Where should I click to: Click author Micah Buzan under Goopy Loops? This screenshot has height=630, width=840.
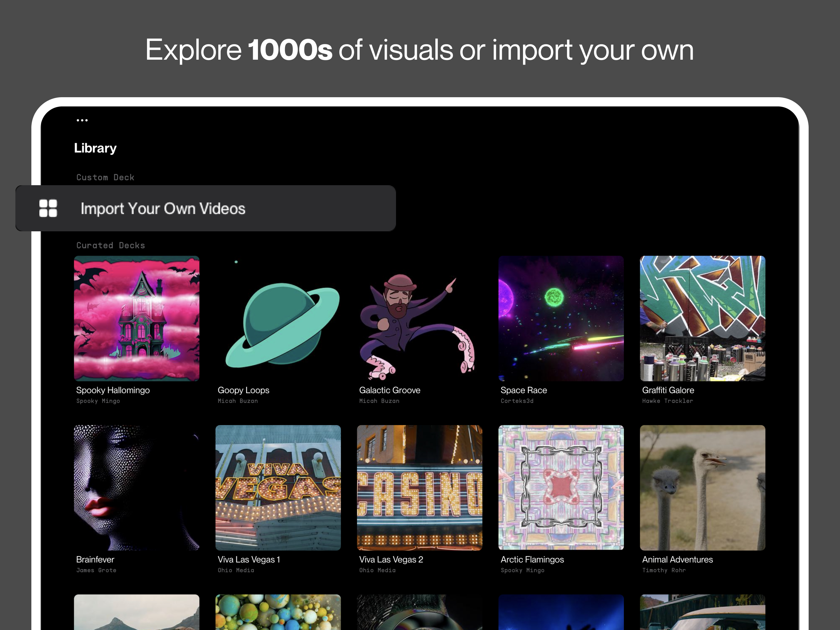pos(238,401)
